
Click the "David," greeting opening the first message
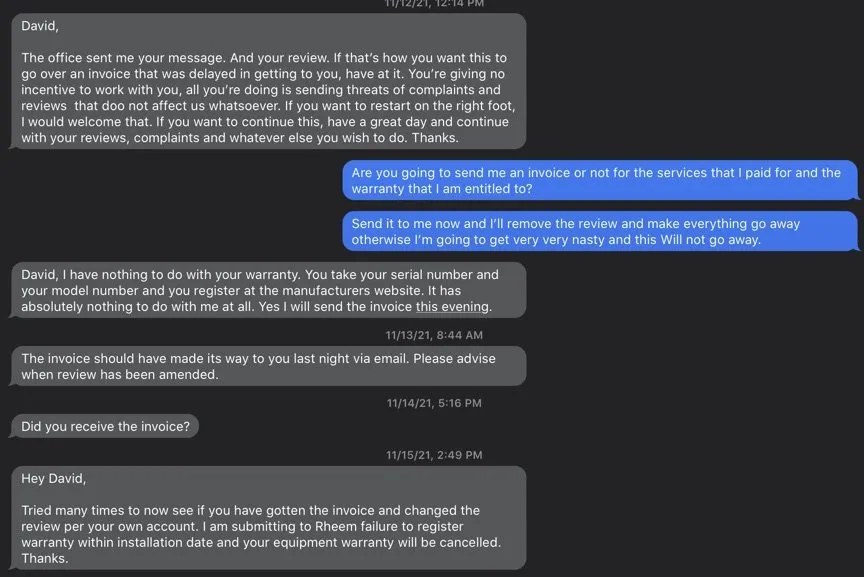pos(40,26)
